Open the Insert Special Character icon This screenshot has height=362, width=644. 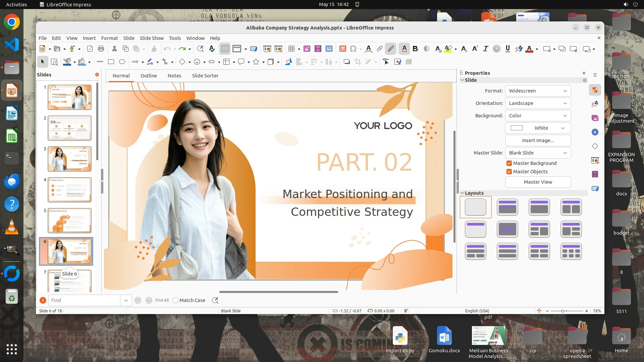[353, 49]
